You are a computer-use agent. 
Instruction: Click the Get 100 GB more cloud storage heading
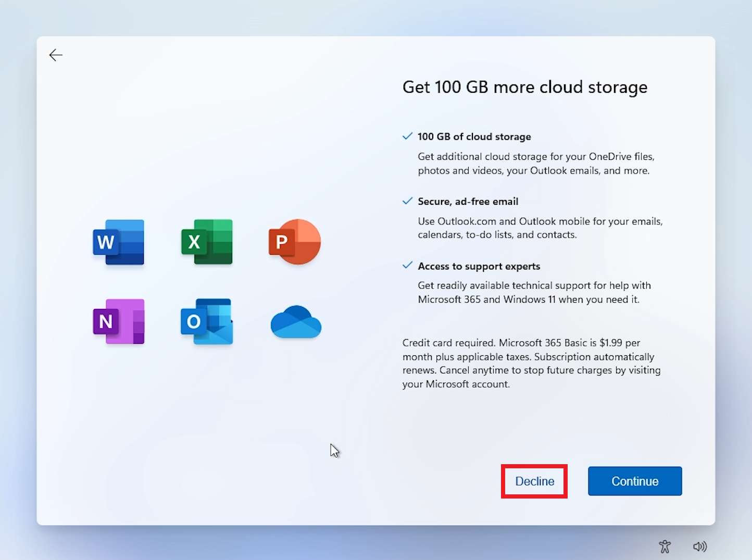pos(524,87)
